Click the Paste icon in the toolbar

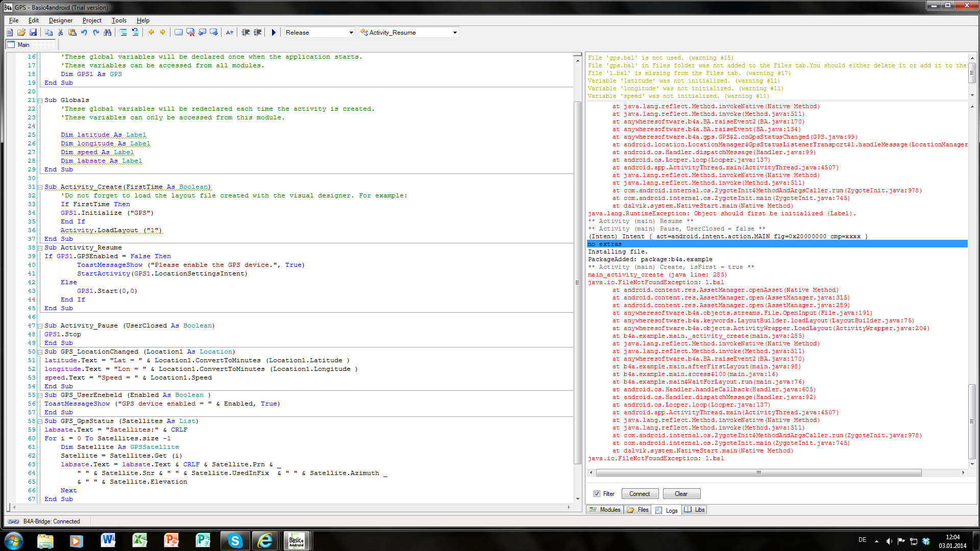(73, 32)
